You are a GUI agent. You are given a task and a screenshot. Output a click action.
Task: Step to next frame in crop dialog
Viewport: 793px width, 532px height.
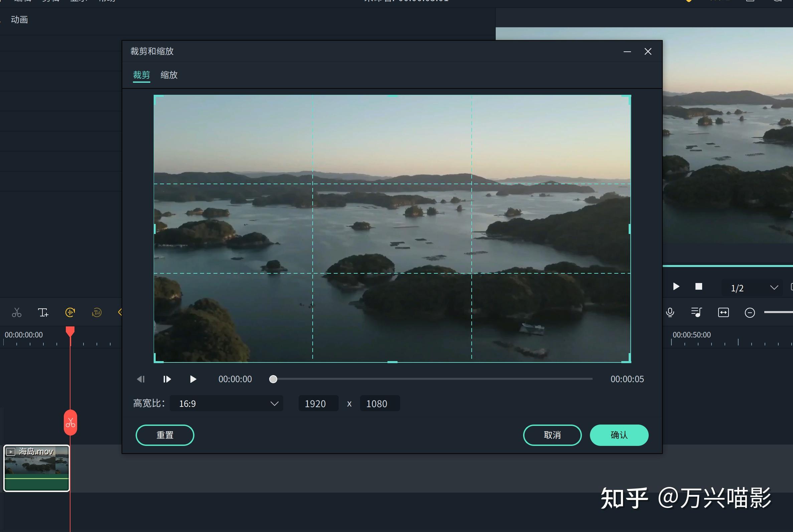(167, 379)
